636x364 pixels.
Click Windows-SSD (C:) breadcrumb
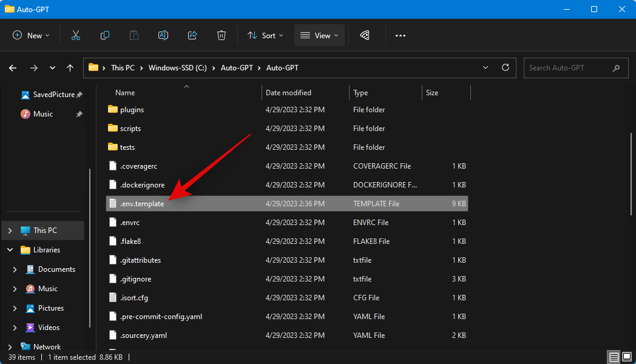[x=178, y=68]
